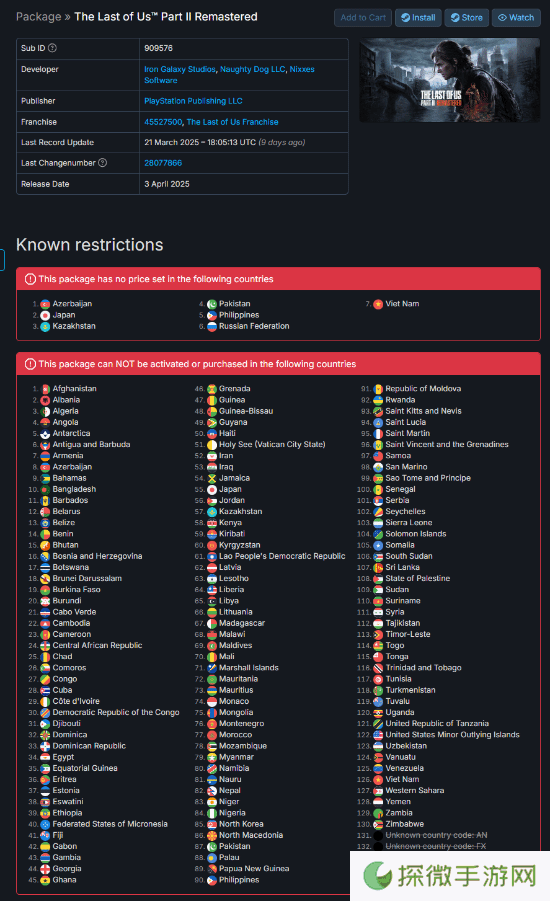Click the Republic of Moldova flag icon
This screenshot has height=901, width=550.
point(378,389)
